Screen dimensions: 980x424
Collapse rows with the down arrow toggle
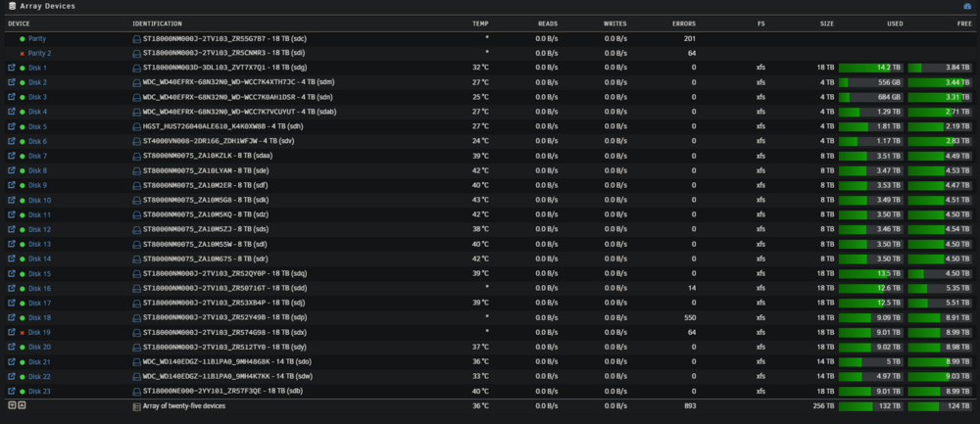[11, 404]
